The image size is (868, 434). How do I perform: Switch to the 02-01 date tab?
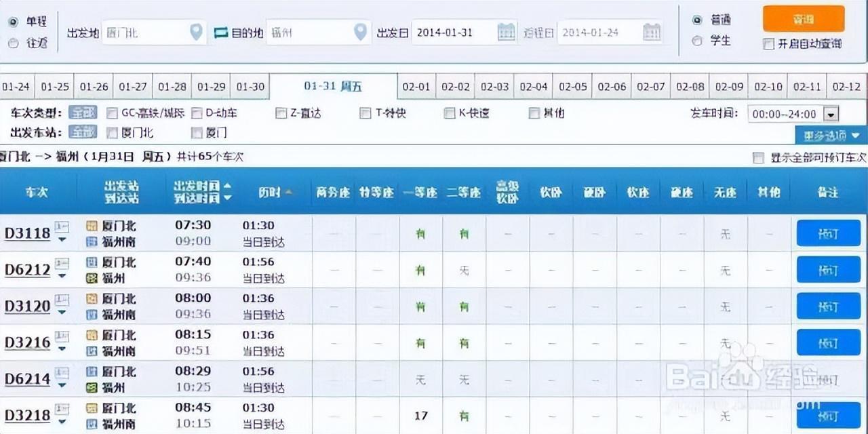(416, 87)
